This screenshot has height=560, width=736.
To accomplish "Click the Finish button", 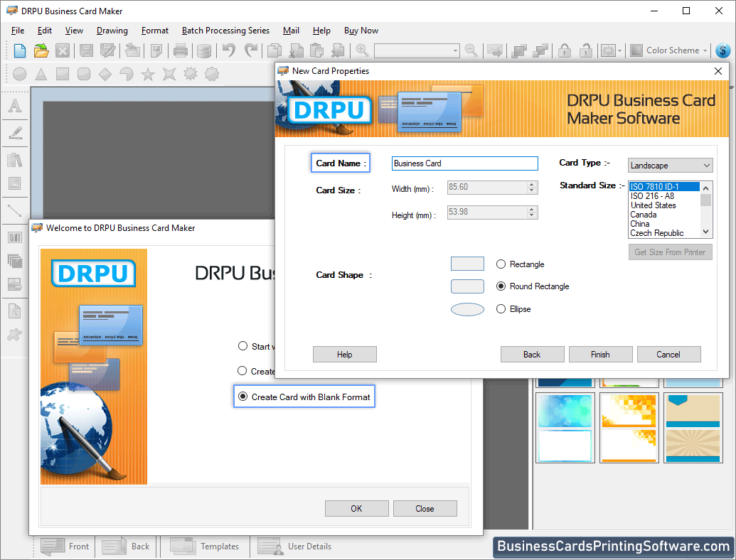I will tap(600, 355).
